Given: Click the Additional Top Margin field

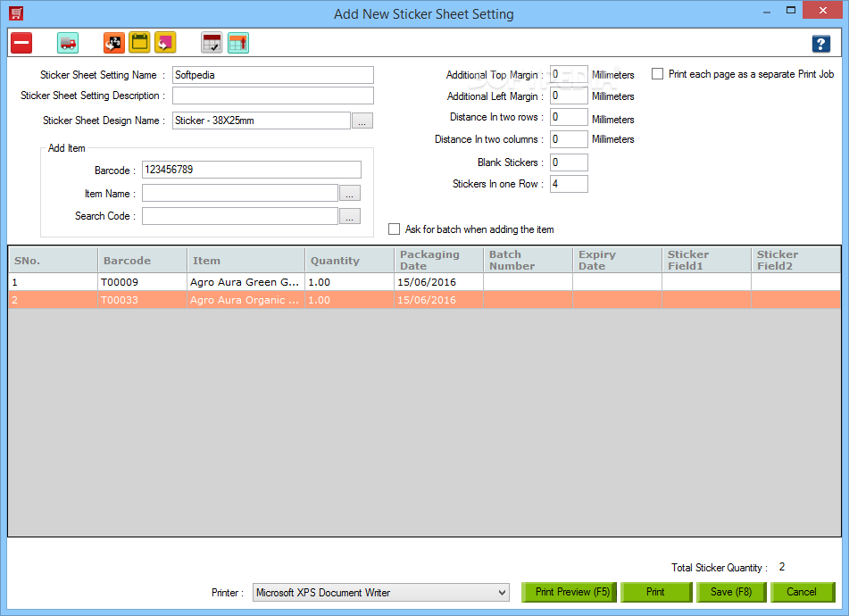Looking at the screenshot, I should [569, 74].
